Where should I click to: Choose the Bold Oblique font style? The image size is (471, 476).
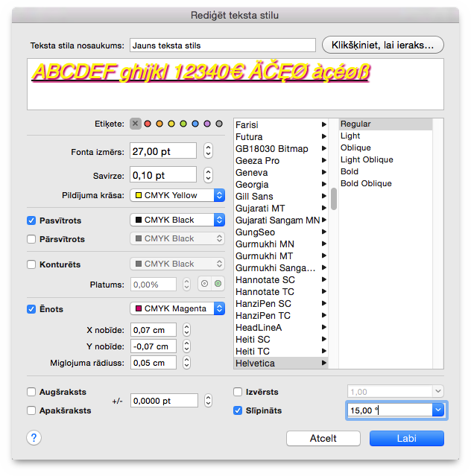385,183
